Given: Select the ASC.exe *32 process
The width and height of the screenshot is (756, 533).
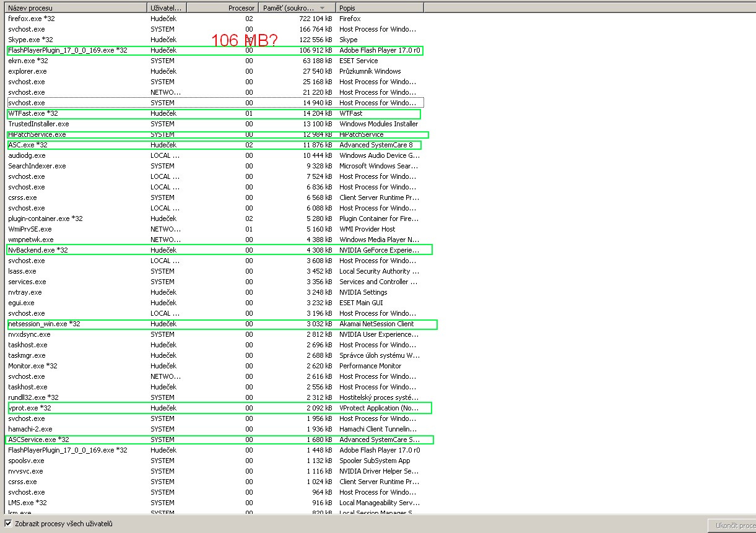Looking at the screenshot, I should (x=215, y=145).
